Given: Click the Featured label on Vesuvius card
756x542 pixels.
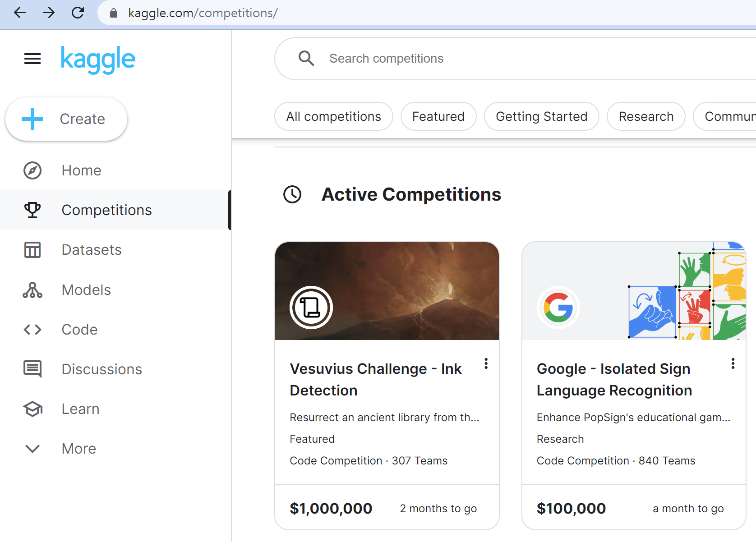Looking at the screenshot, I should pos(312,439).
